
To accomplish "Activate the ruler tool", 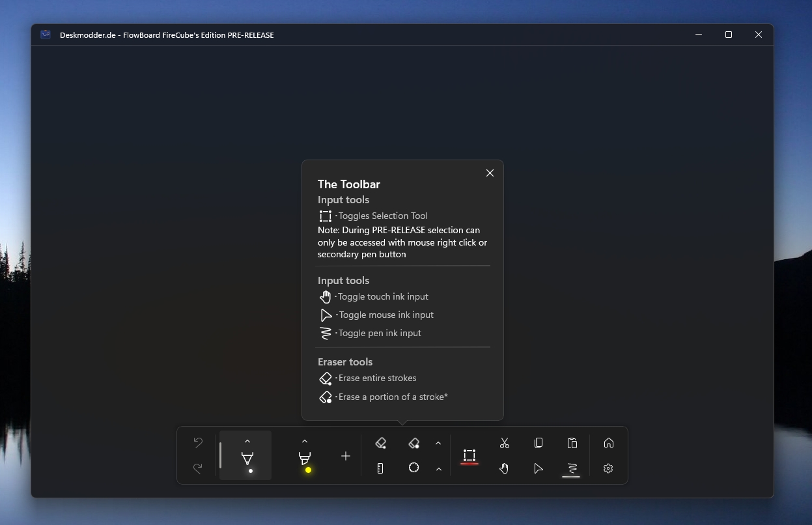I will pyautogui.click(x=380, y=468).
